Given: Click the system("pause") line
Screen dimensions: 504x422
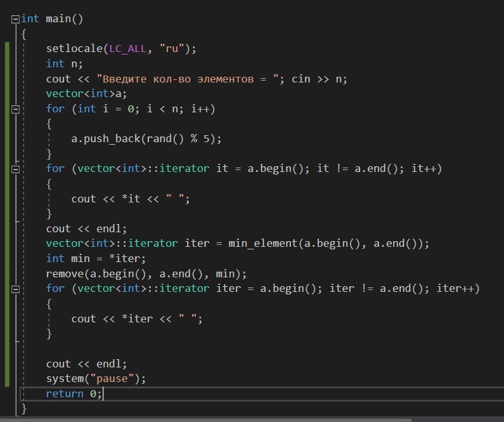Looking at the screenshot, I should point(95,379).
